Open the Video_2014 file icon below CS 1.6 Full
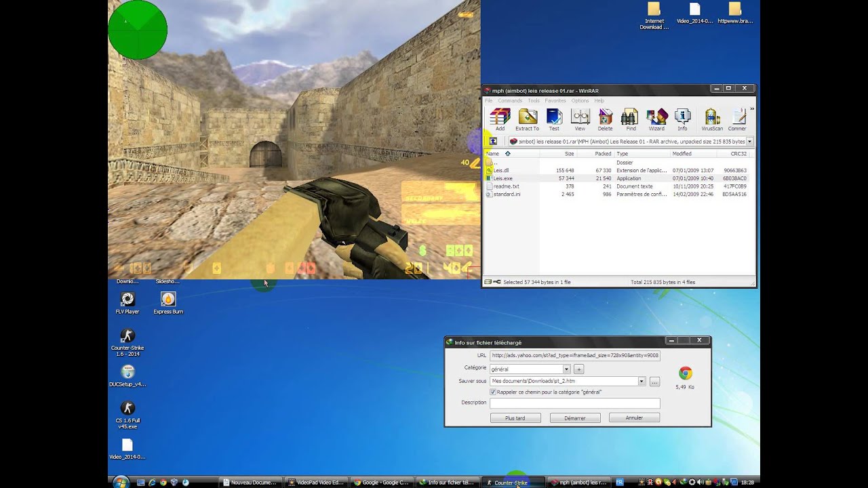 (127, 449)
